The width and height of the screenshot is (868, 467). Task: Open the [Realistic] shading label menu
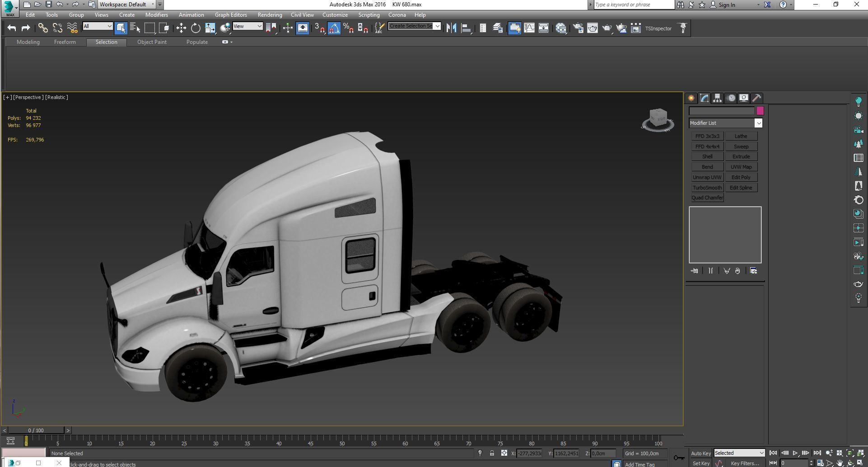tap(57, 97)
